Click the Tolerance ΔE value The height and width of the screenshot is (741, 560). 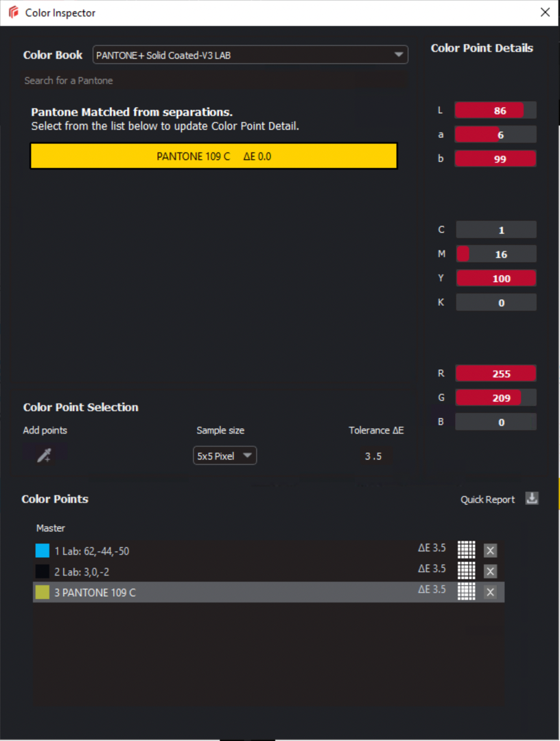[374, 455]
